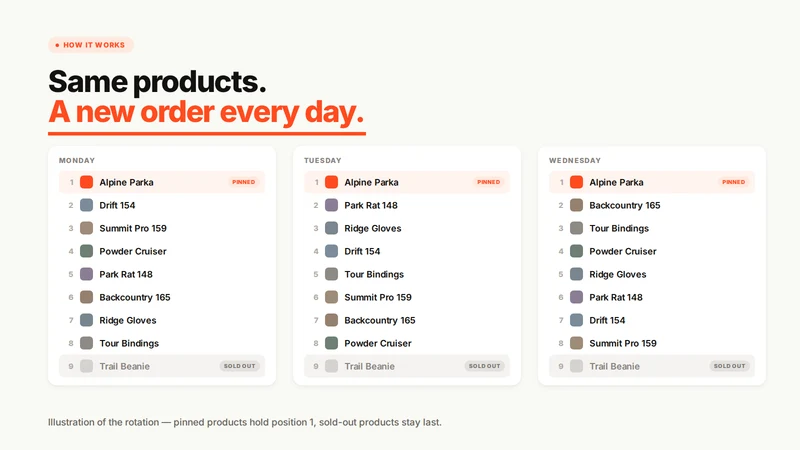Viewport: 800px width, 450px height.
Task: Select Drift 154 in the Wednesday list
Action: pos(652,320)
